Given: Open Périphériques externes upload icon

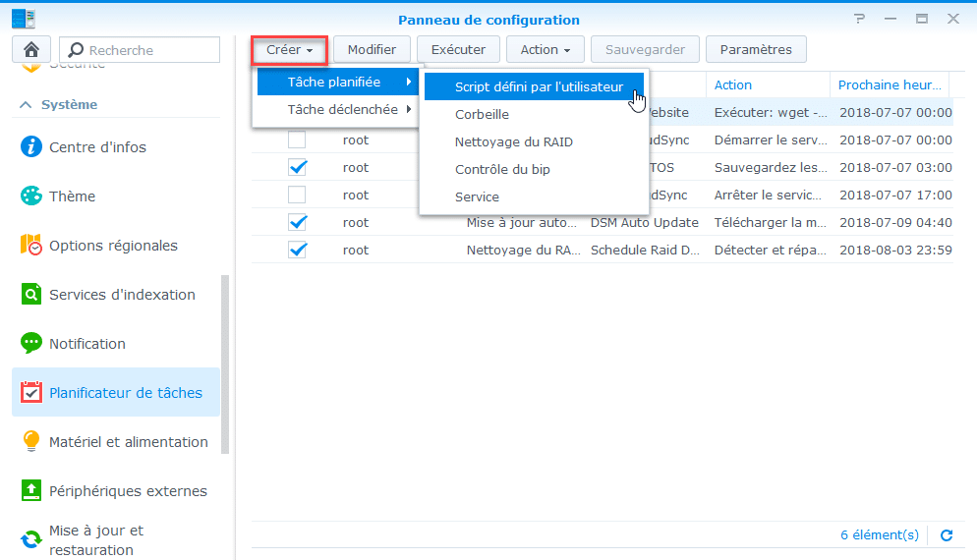Looking at the screenshot, I should point(31,490).
